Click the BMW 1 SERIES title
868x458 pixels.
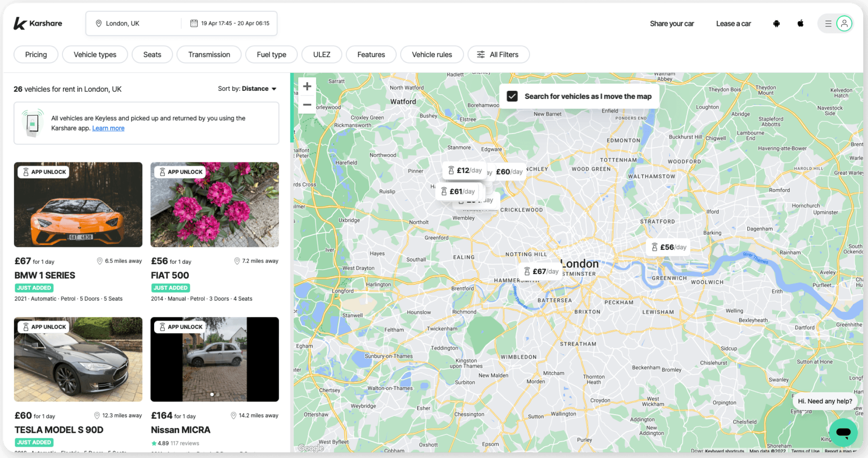point(45,275)
